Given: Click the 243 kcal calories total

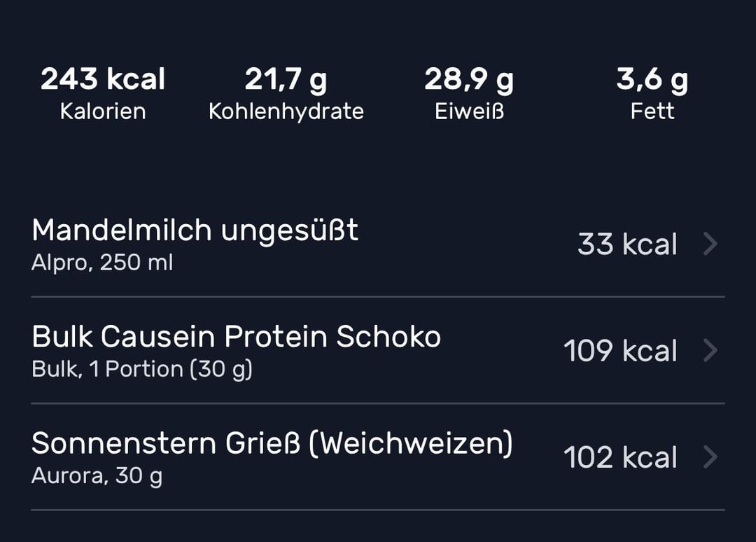Looking at the screenshot, I should tap(102, 79).
